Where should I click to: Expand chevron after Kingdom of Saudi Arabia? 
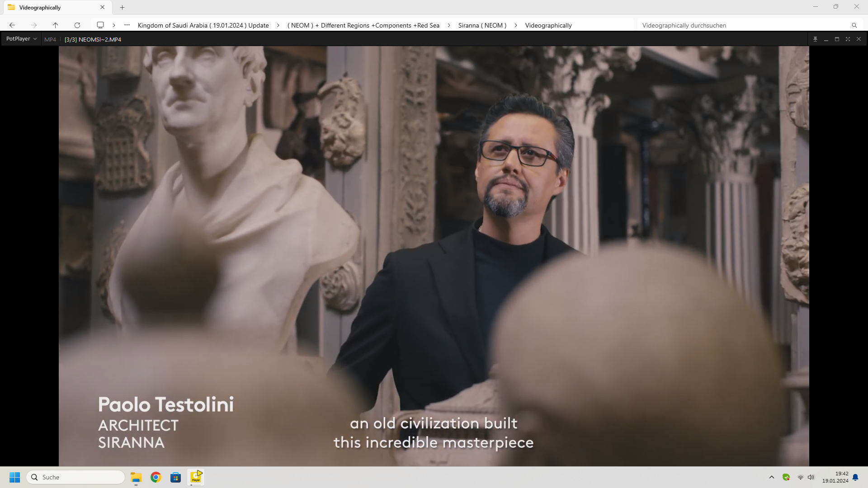pyautogui.click(x=278, y=25)
